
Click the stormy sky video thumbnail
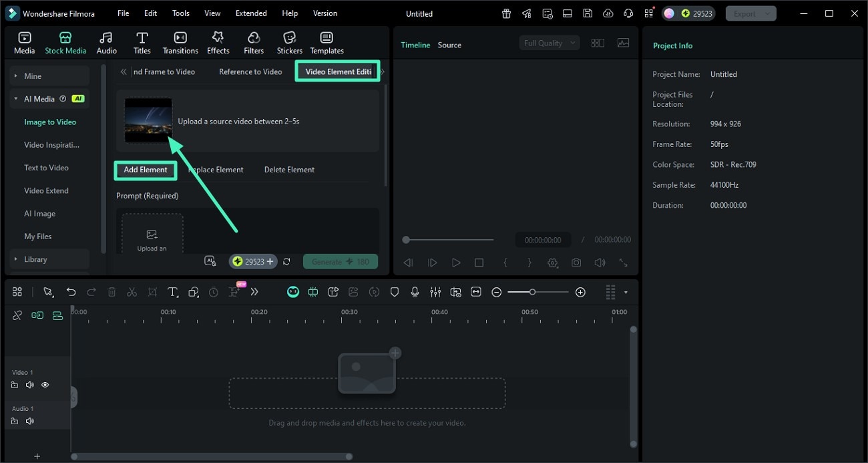[x=148, y=121]
